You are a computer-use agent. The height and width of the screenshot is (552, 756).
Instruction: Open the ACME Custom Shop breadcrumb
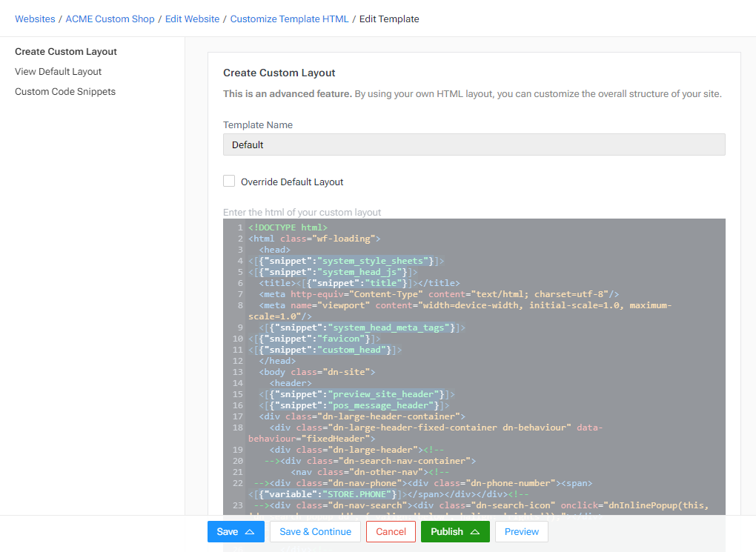pyautogui.click(x=110, y=19)
